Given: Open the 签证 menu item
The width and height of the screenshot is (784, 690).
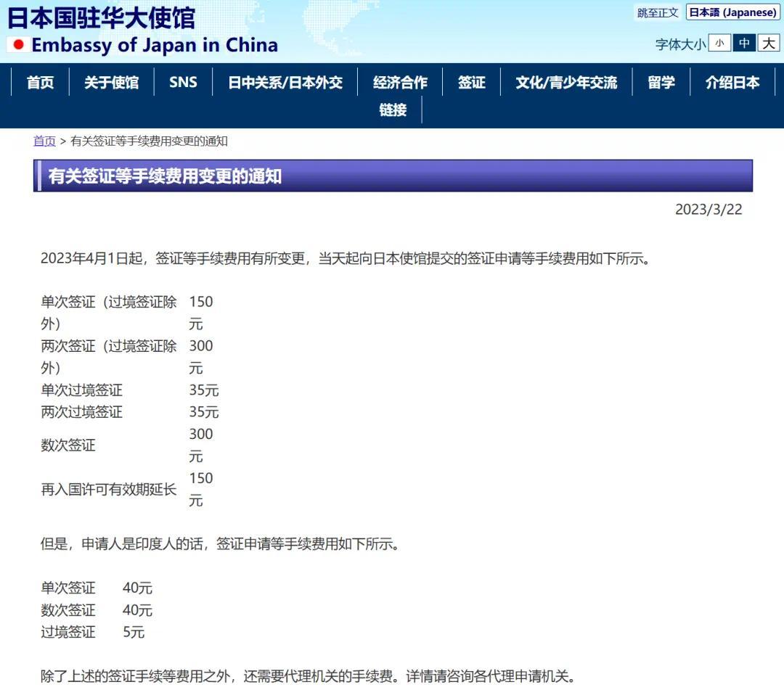Looking at the screenshot, I should (x=472, y=83).
